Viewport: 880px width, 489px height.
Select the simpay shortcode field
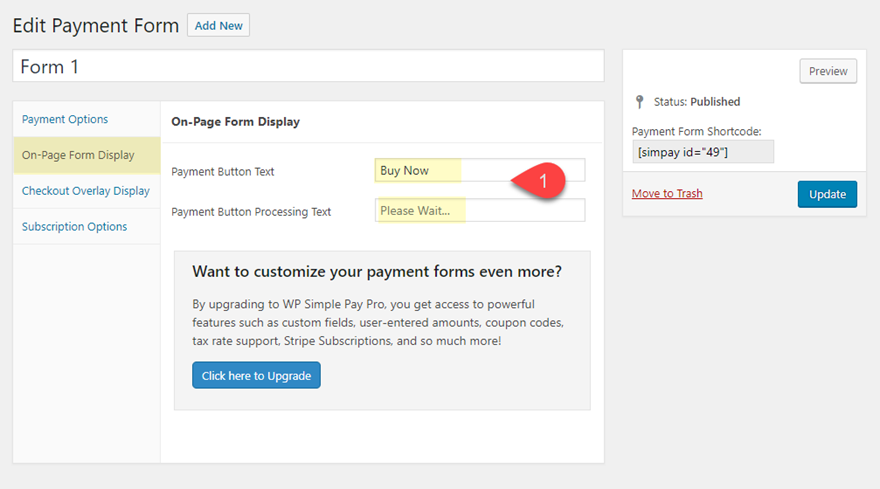coord(703,151)
